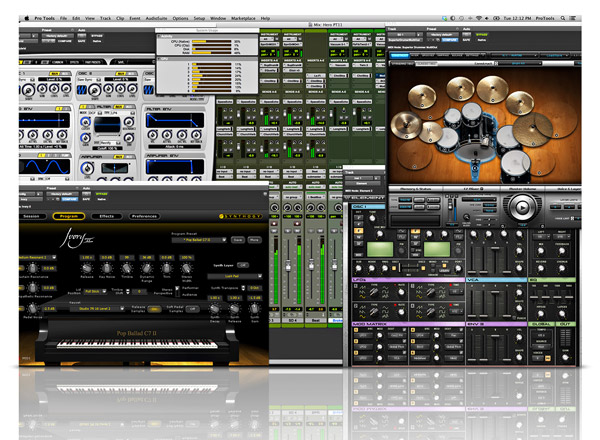Open the Marketplace menu
This screenshot has height=440, width=600.
[x=243, y=18]
